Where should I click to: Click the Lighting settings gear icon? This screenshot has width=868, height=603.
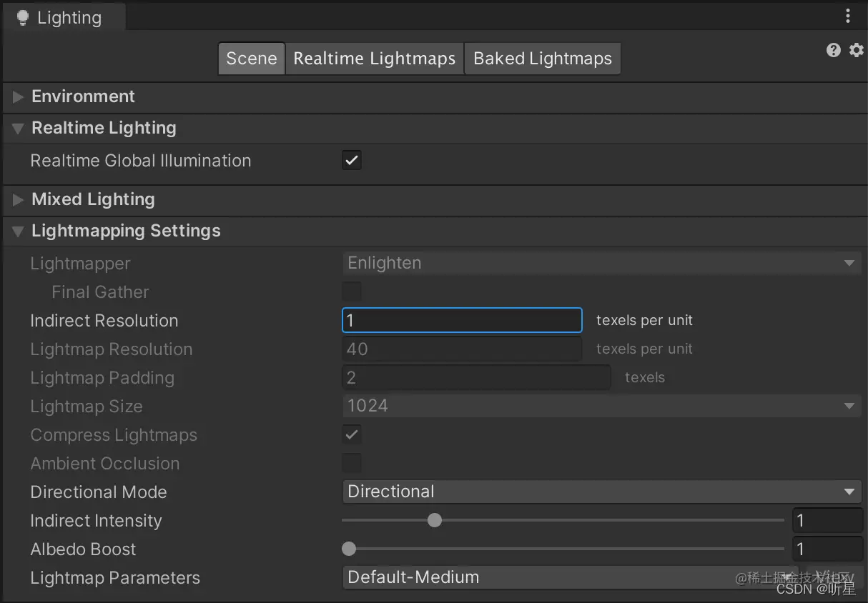click(856, 50)
